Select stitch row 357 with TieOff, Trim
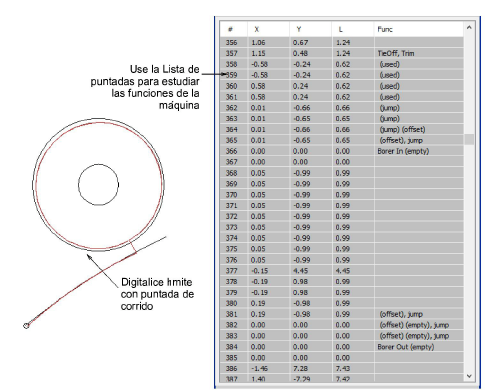485x390 pixels. pyautogui.click(x=342, y=53)
